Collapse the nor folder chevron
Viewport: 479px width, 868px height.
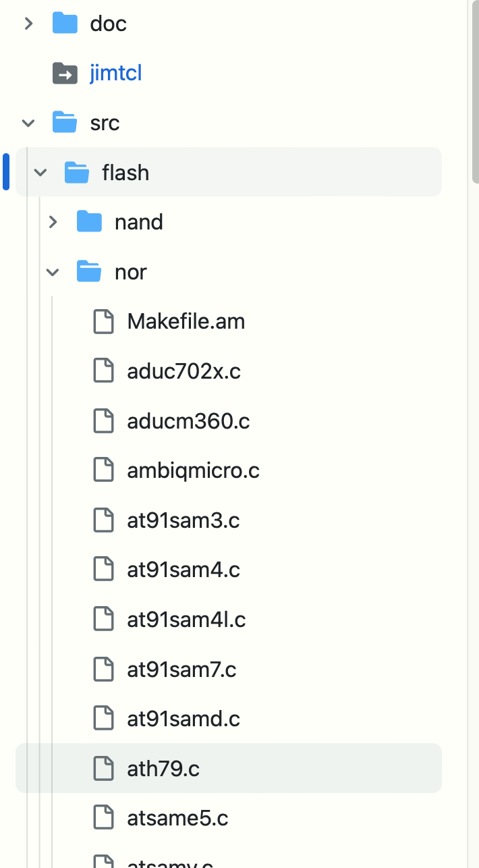[53, 272]
